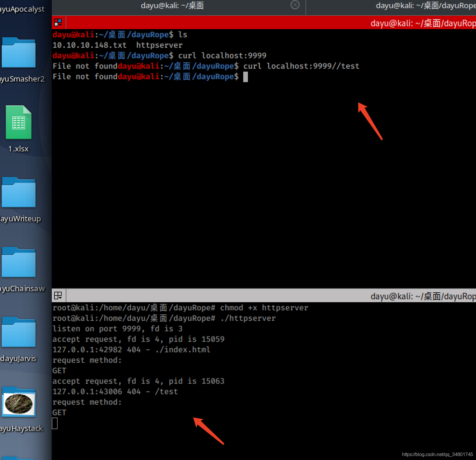This screenshot has height=460, width=476.
Task: Close the dayu@kali ~/桌面 tab
Action: pos(295,5)
